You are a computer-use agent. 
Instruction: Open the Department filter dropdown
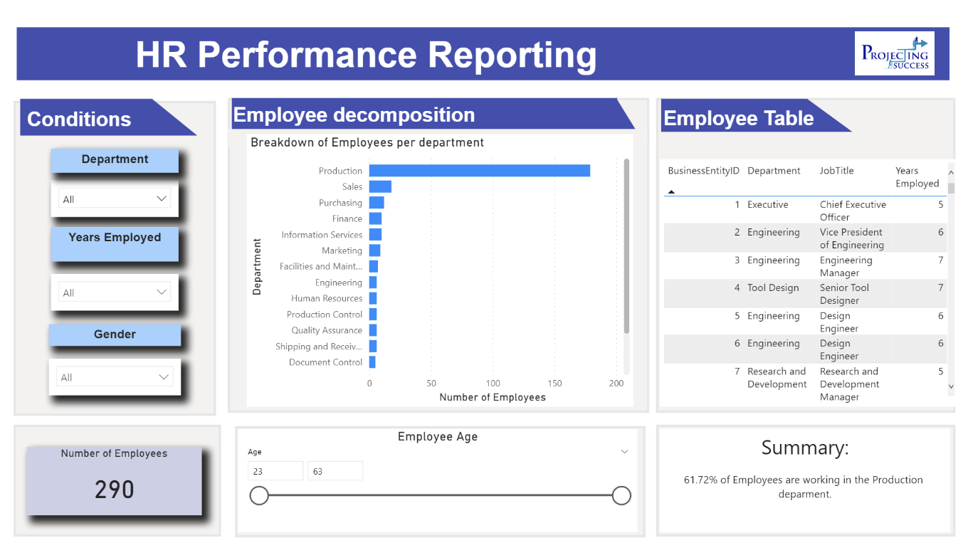pos(115,199)
